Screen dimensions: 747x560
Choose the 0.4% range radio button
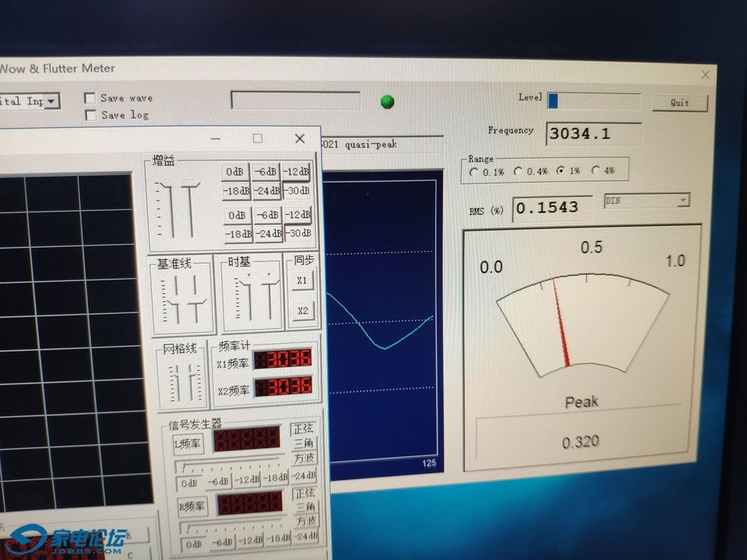[x=518, y=171]
